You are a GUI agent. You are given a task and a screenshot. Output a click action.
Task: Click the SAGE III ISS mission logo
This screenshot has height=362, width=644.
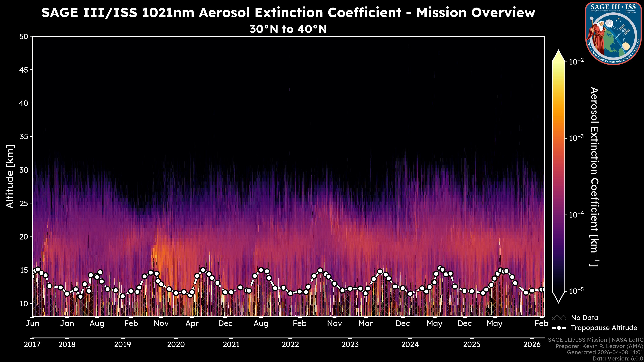click(613, 34)
